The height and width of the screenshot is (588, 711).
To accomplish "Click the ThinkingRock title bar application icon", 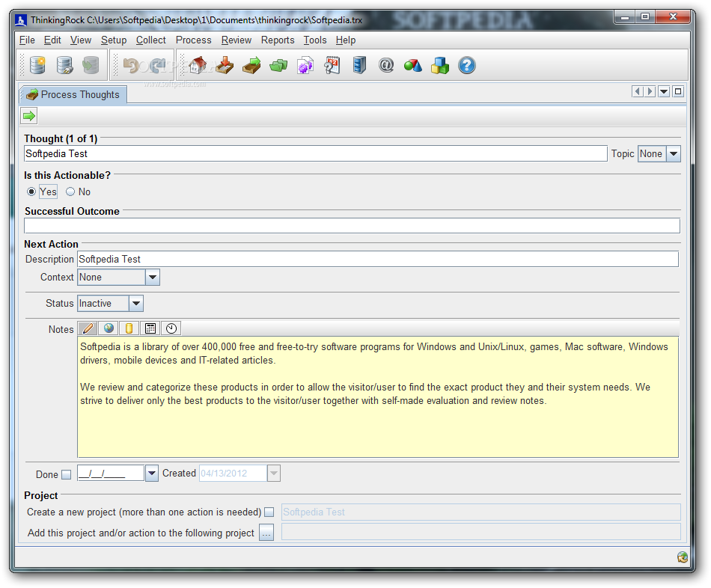I will [x=20, y=20].
